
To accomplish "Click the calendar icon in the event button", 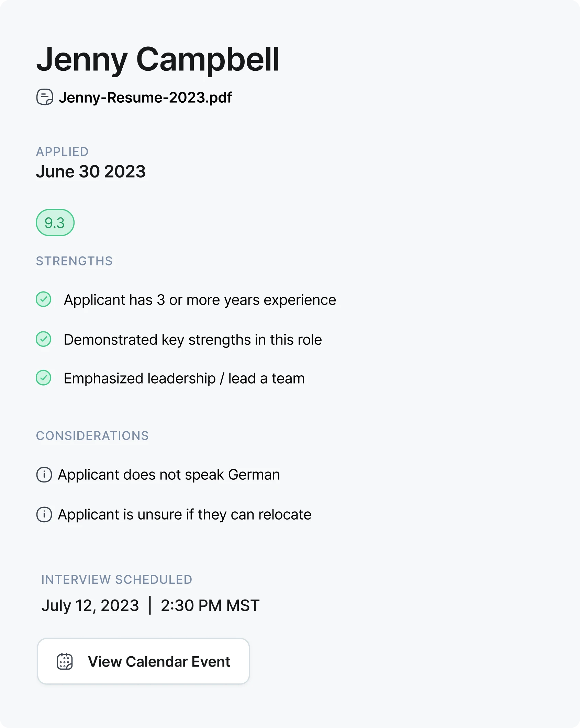I will 65,661.
